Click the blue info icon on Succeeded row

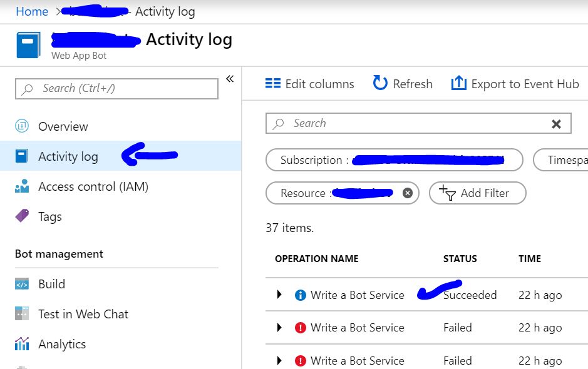(301, 295)
